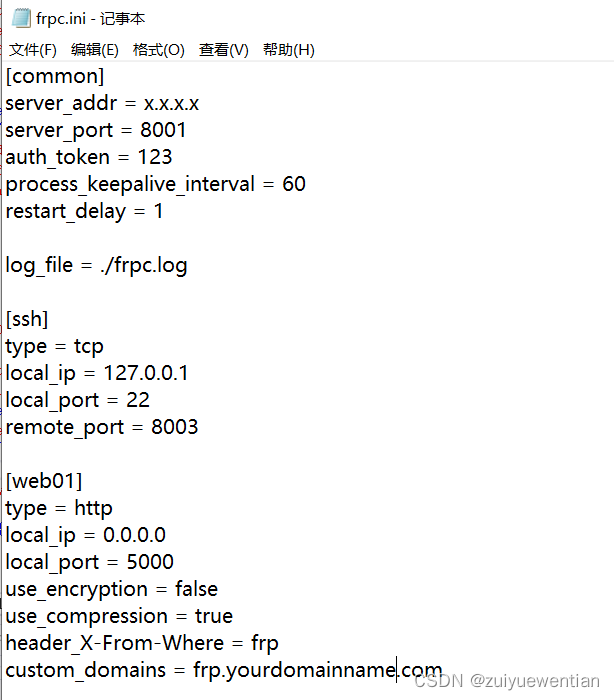Click the use_compression = true line
Screen dimensions: 614x700
tap(119, 616)
